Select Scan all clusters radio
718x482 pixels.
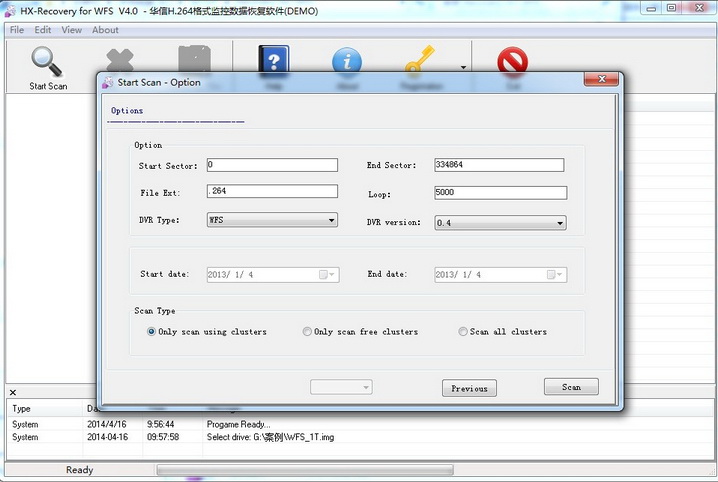[x=462, y=331]
